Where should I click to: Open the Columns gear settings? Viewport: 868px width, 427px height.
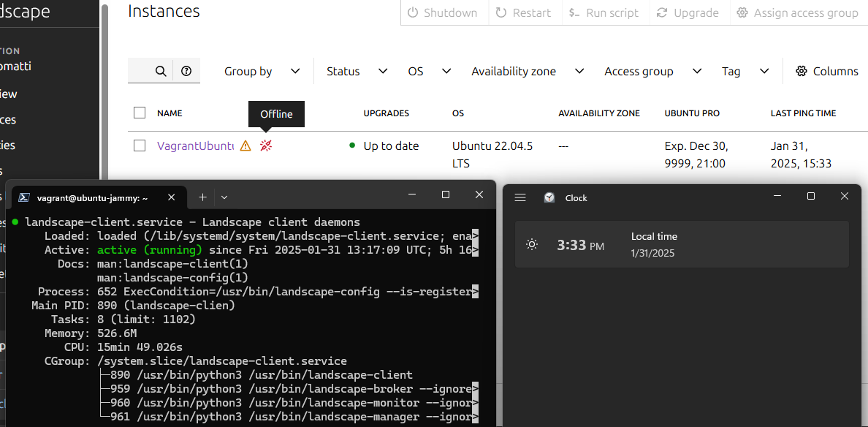pyautogui.click(x=826, y=71)
